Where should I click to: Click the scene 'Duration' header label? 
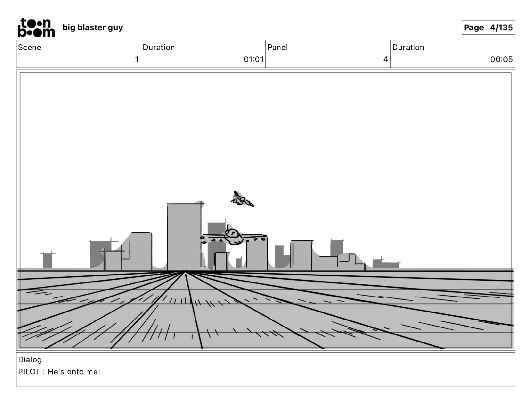pos(159,47)
